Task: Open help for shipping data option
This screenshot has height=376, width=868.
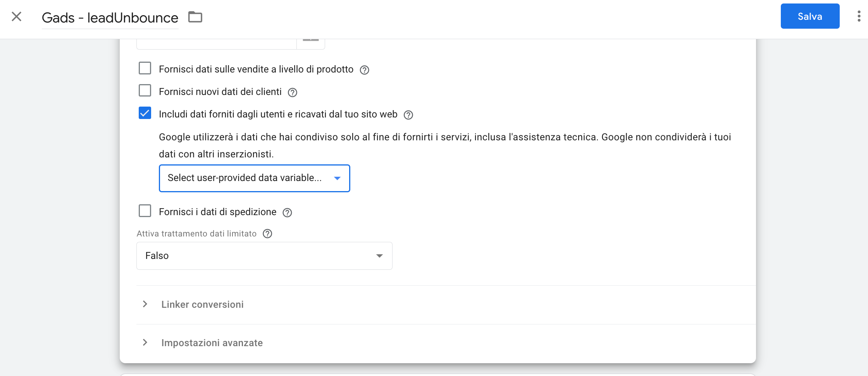Action: pyautogui.click(x=287, y=212)
